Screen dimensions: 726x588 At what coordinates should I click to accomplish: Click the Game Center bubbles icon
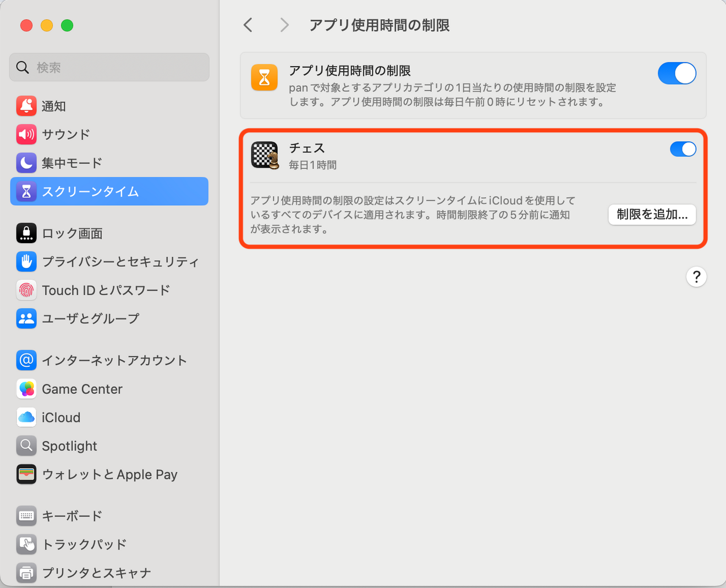(26, 389)
